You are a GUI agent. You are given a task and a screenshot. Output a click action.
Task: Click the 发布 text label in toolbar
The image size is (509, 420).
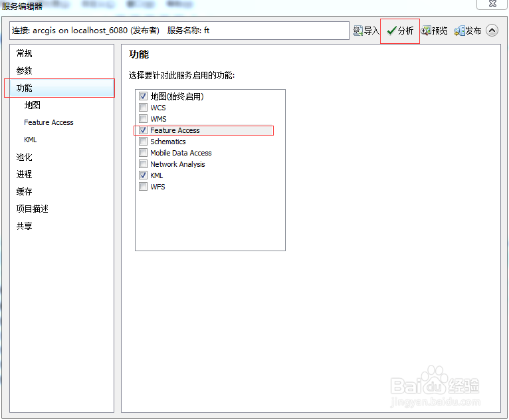(473, 31)
